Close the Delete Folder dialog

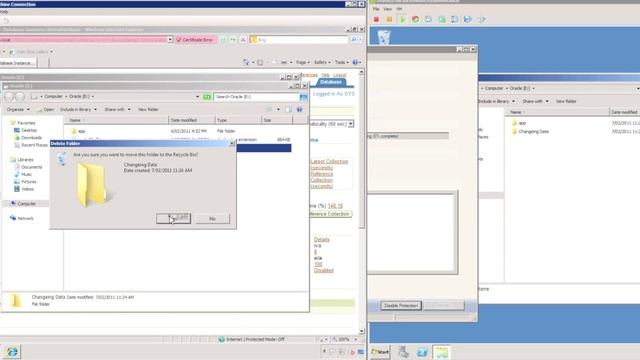[x=232, y=144]
